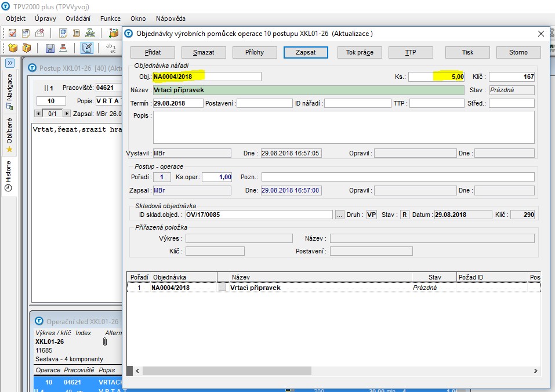Screen dimensions: 555x392
Task: Click the scroll document toolbar icon
Action: pos(76,33)
